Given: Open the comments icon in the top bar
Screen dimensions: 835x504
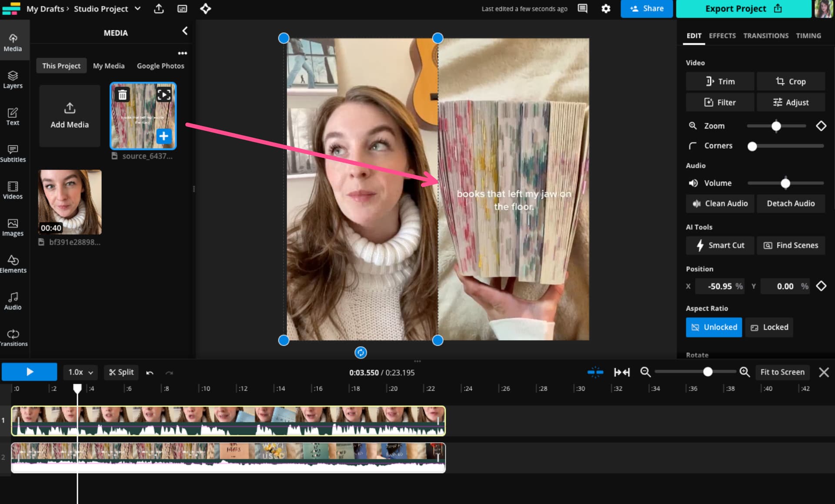Looking at the screenshot, I should 582,9.
